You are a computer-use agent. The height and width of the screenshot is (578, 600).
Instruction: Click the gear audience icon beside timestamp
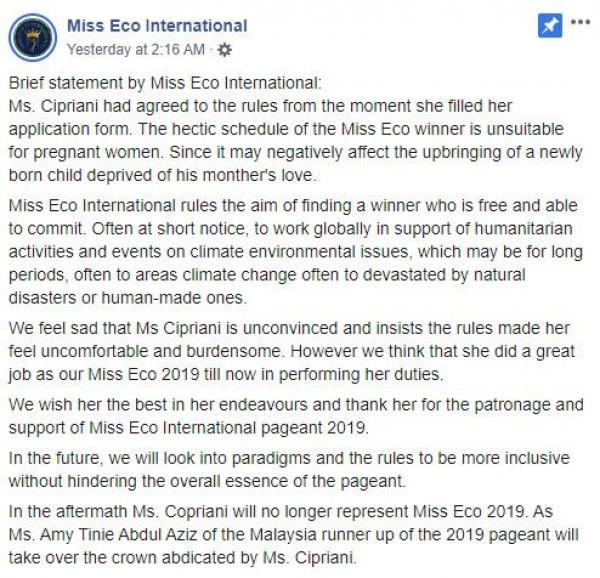[x=224, y=48]
